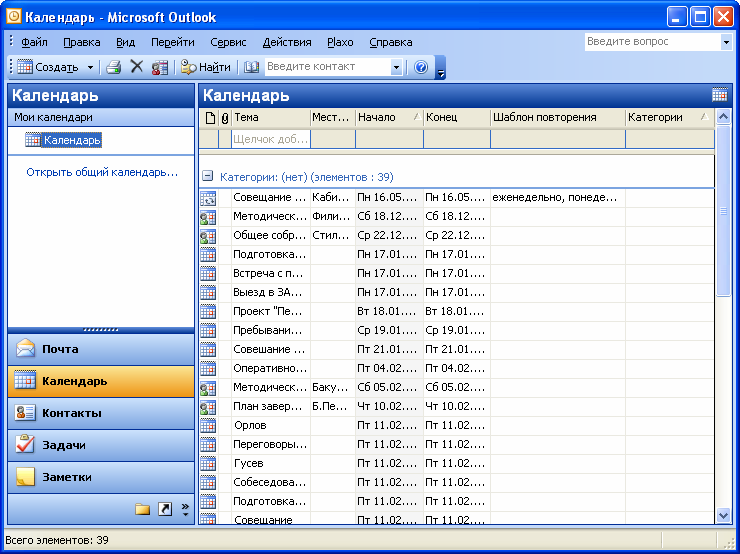This screenshot has height=554, width=740.
Task: Collapse the Категории: (нет) group
Action: tap(207, 176)
